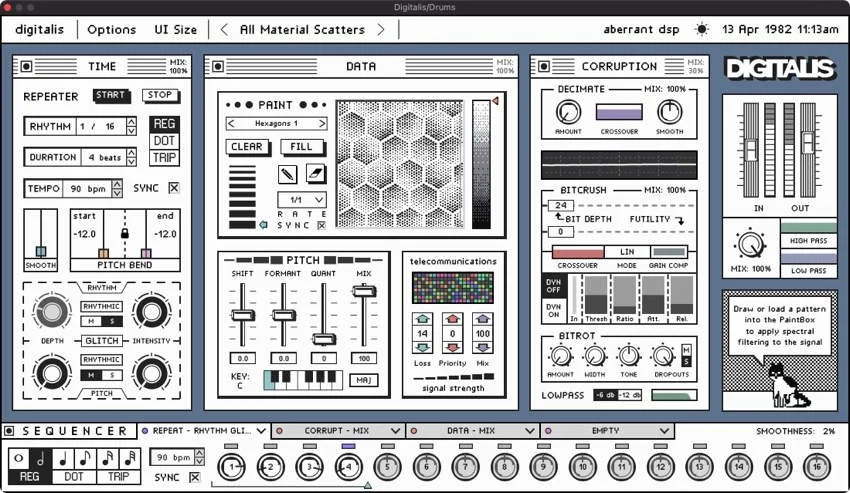
Task: Click the pitch bend lock icon
Action: tap(125, 234)
